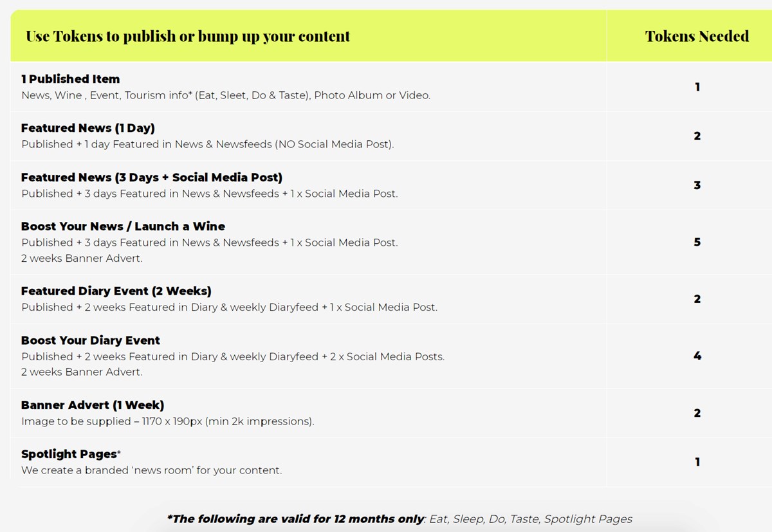The height and width of the screenshot is (532, 772).
Task: Click the token value 1 for Spotlight Pages
Action: click(x=697, y=462)
